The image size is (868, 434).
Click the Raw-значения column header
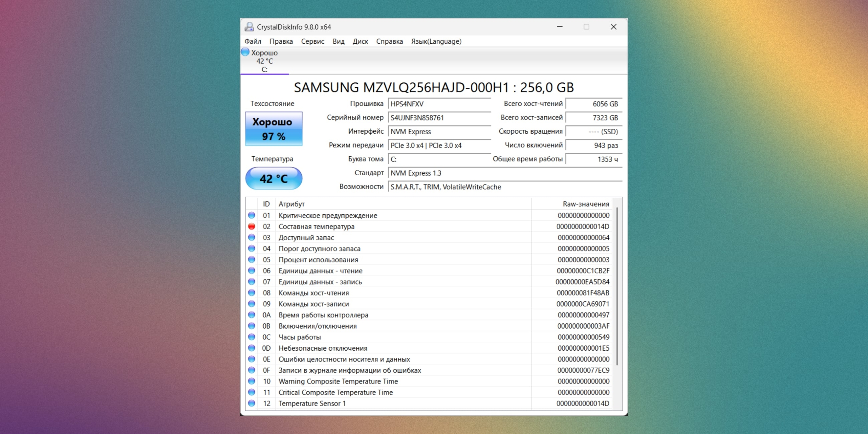coord(586,204)
